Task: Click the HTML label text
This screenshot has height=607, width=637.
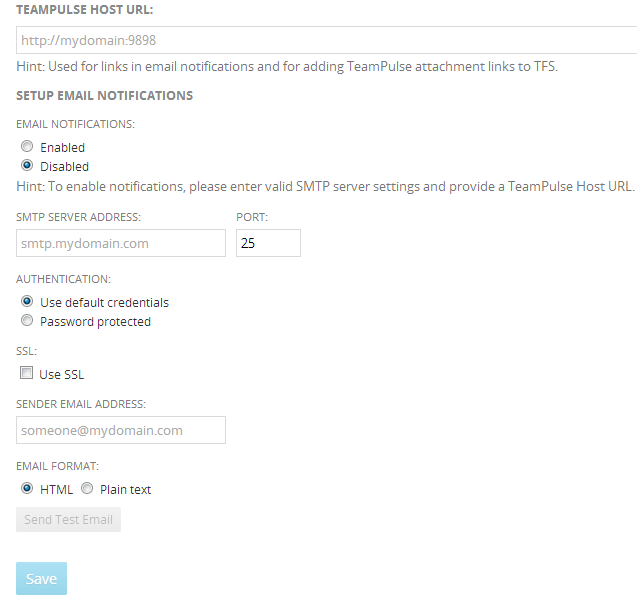Action: pos(56,490)
